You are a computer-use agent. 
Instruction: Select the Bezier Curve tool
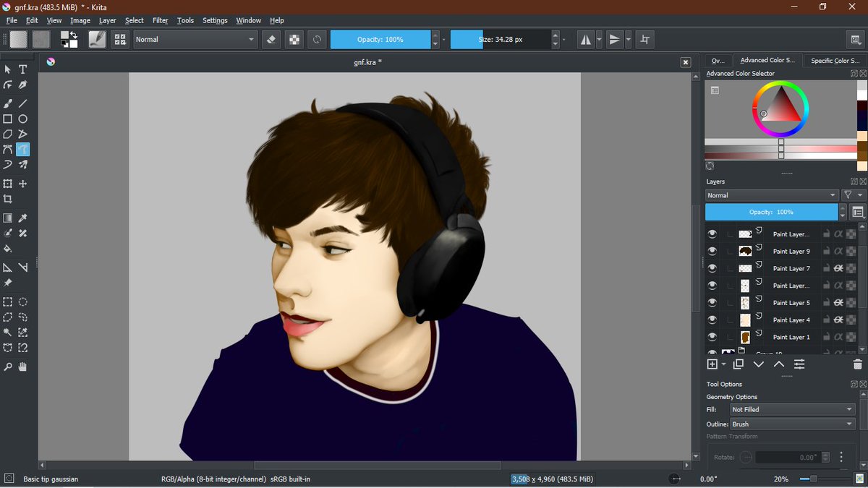[x=8, y=150]
